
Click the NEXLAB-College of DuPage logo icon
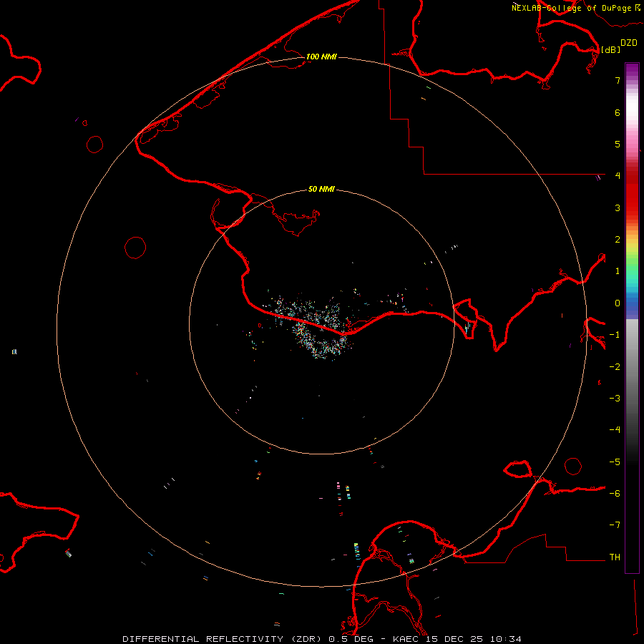tap(637, 7)
